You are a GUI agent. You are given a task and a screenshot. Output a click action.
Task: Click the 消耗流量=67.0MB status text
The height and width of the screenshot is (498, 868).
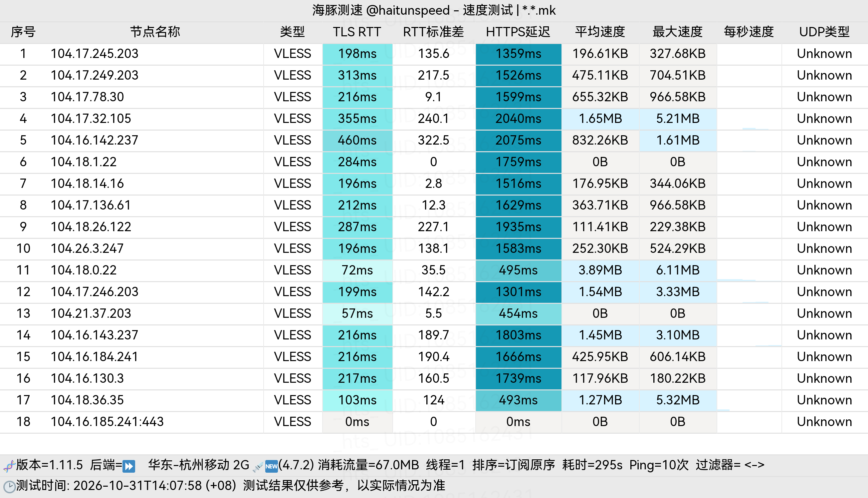click(x=368, y=465)
